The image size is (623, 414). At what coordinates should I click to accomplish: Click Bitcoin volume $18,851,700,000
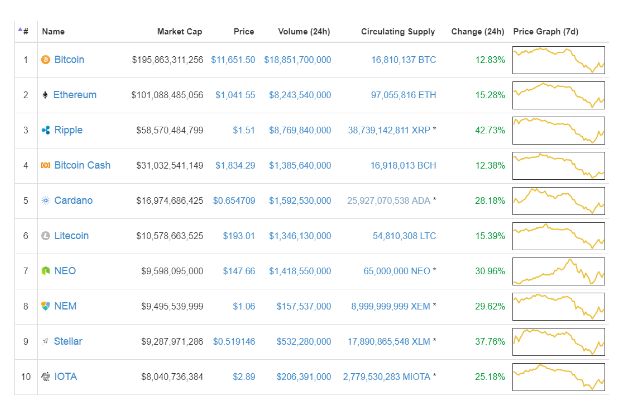pyautogui.click(x=298, y=60)
